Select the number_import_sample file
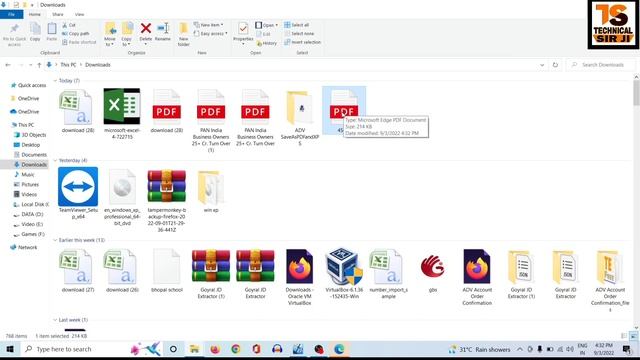Viewport: 640px width, 360px height. [x=388, y=273]
